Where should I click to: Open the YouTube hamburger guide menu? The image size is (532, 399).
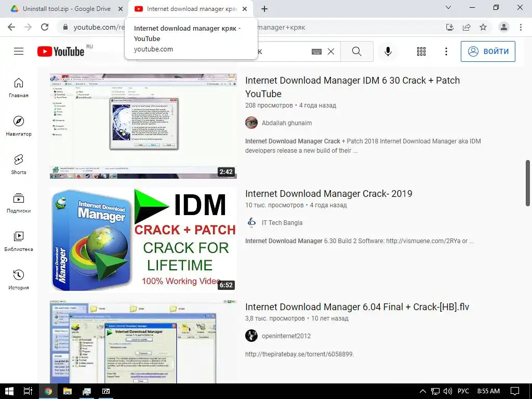[x=19, y=51]
